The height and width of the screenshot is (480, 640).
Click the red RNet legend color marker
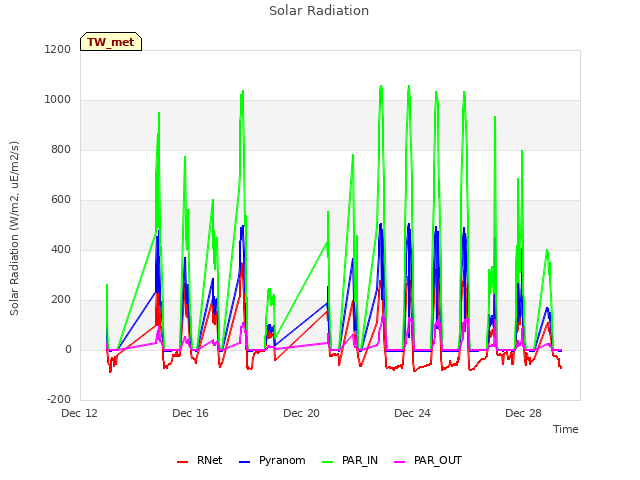tap(182, 462)
